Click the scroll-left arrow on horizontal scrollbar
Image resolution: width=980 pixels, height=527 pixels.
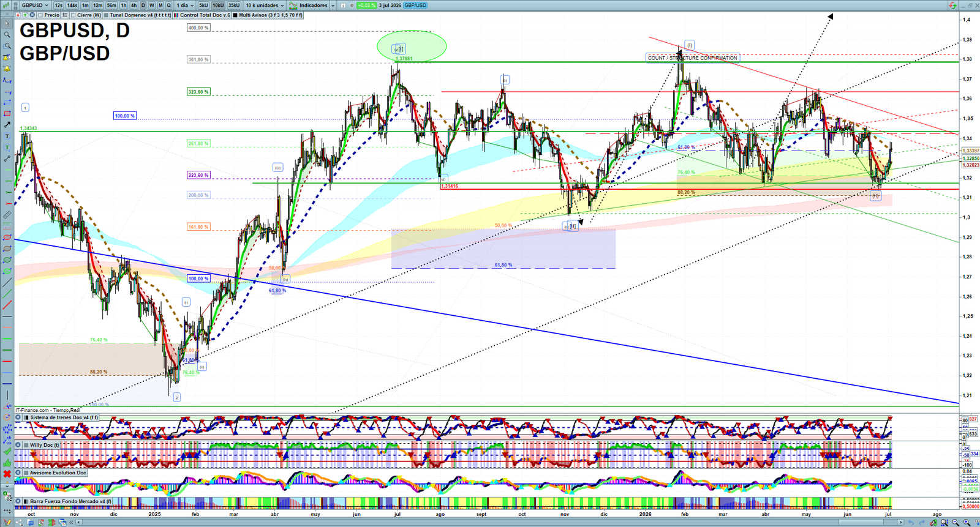click(x=79, y=522)
